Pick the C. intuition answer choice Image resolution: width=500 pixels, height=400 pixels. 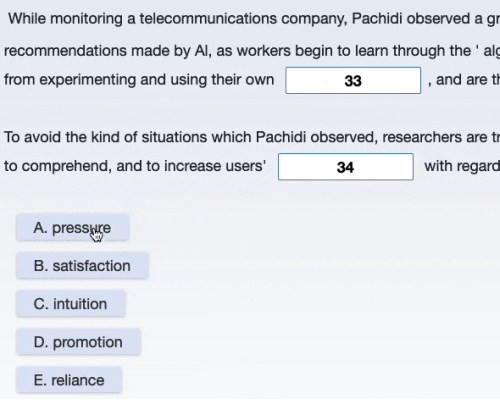(x=71, y=304)
